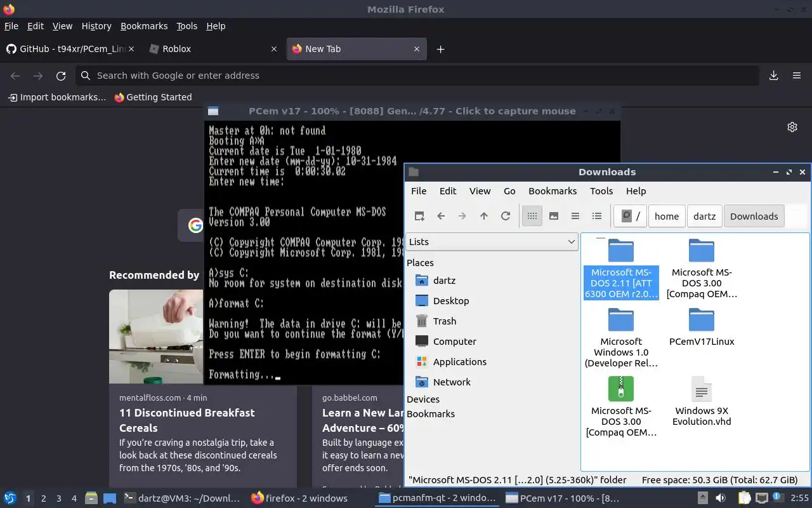The height and width of the screenshot is (508, 812).
Task: Reload the Firefox page
Action: pyautogui.click(x=61, y=76)
